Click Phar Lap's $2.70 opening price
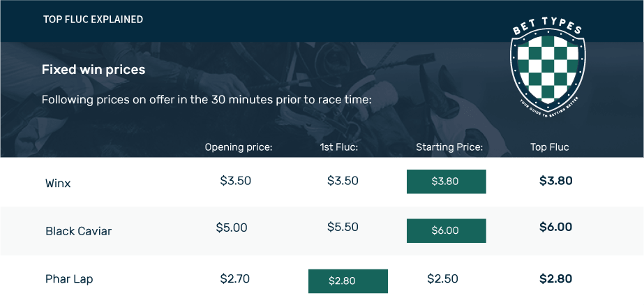The height and width of the screenshot is (305, 644). 235,278
